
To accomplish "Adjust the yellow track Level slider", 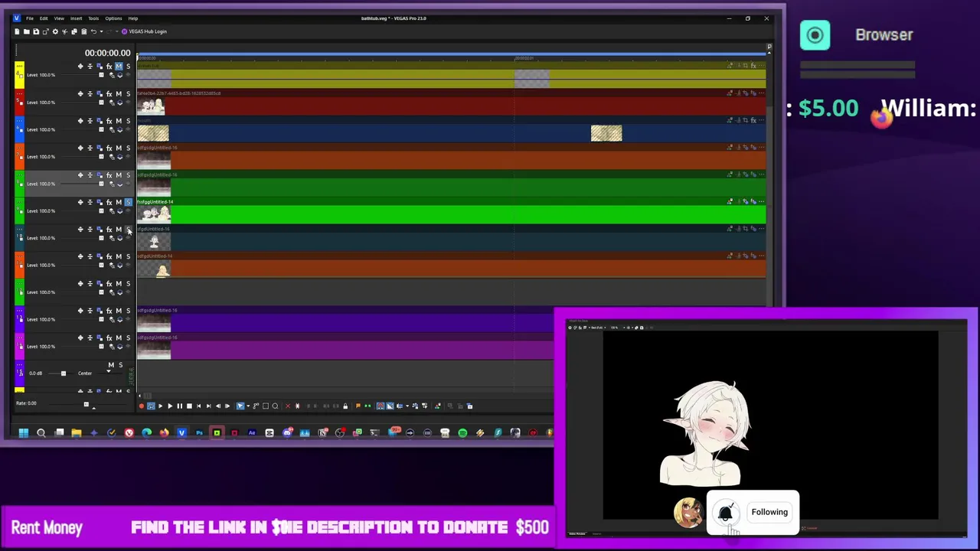I will pyautogui.click(x=101, y=75).
